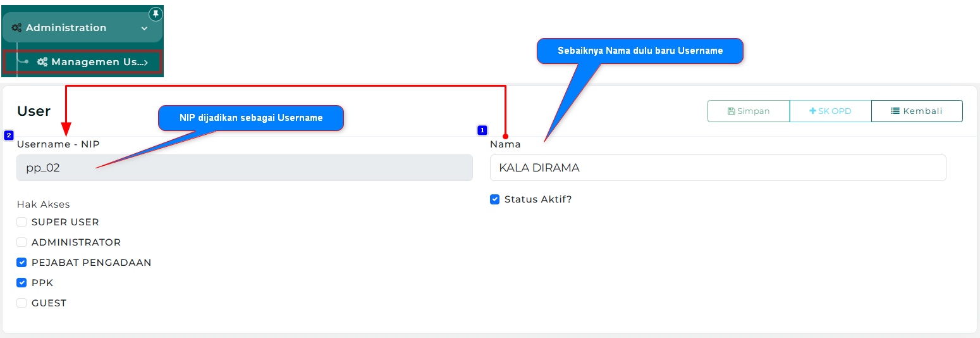This screenshot has width=980, height=338.
Task: Click the blue number 2 badge
Action: 9,135
